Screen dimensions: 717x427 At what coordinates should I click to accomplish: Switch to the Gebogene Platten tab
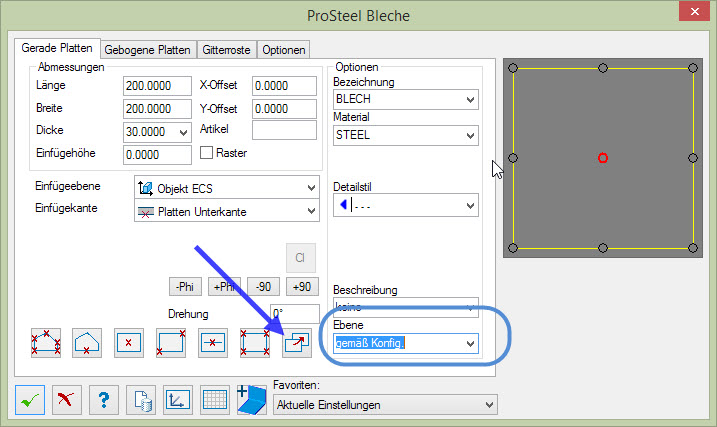148,50
